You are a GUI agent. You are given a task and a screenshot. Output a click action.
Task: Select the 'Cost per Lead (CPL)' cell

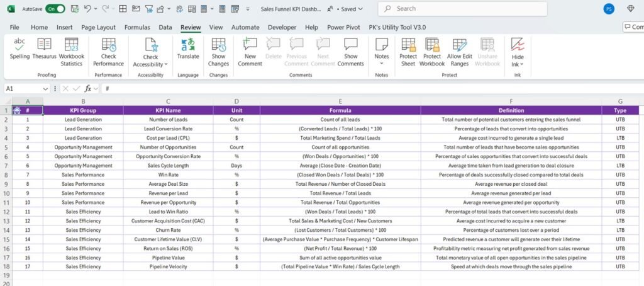tap(168, 138)
